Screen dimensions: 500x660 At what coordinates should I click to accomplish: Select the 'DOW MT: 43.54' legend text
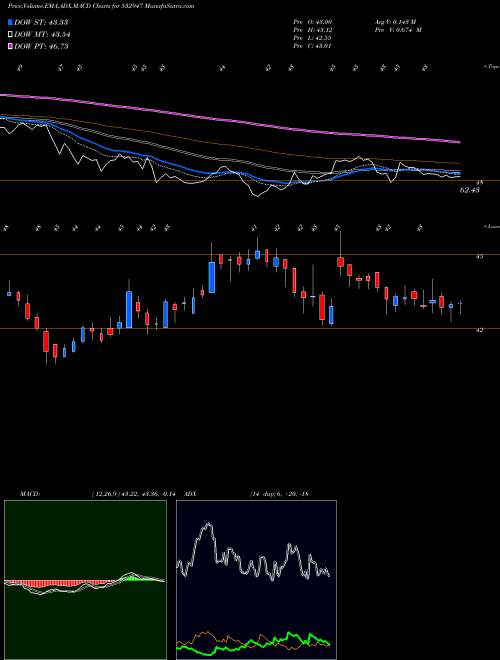pyautogui.click(x=42, y=35)
